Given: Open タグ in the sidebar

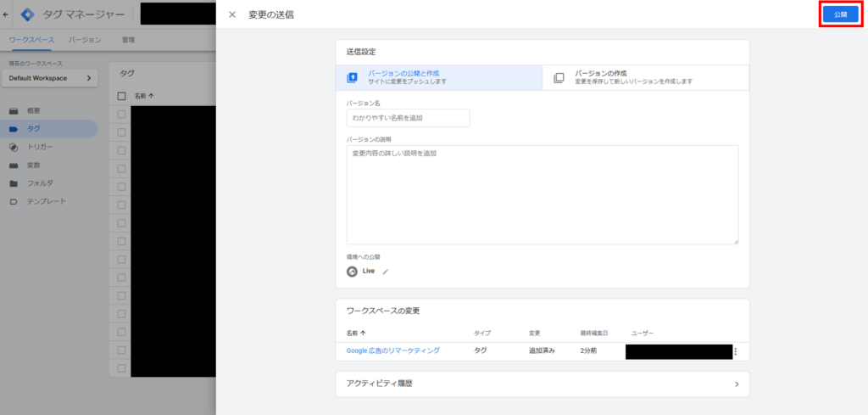Looking at the screenshot, I should tap(48, 128).
